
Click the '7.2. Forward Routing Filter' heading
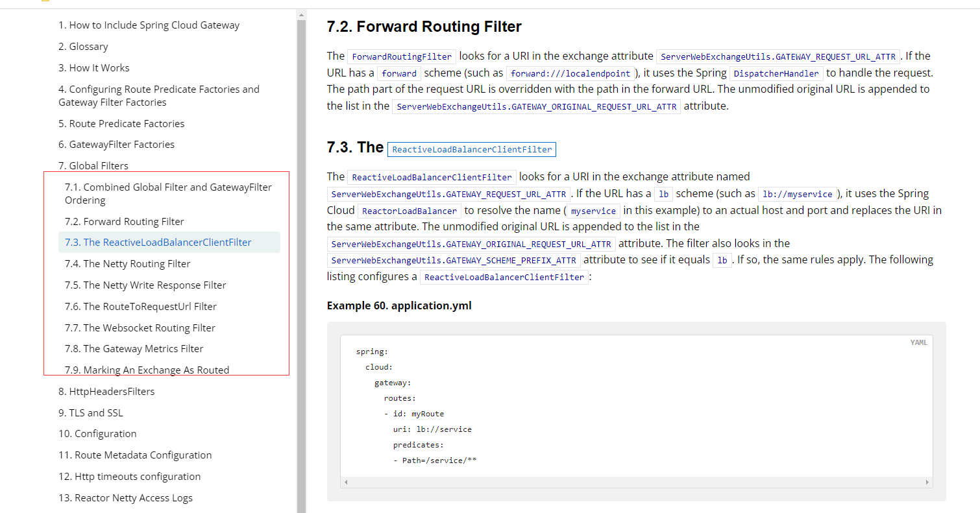pyautogui.click(x=424, y=27)
